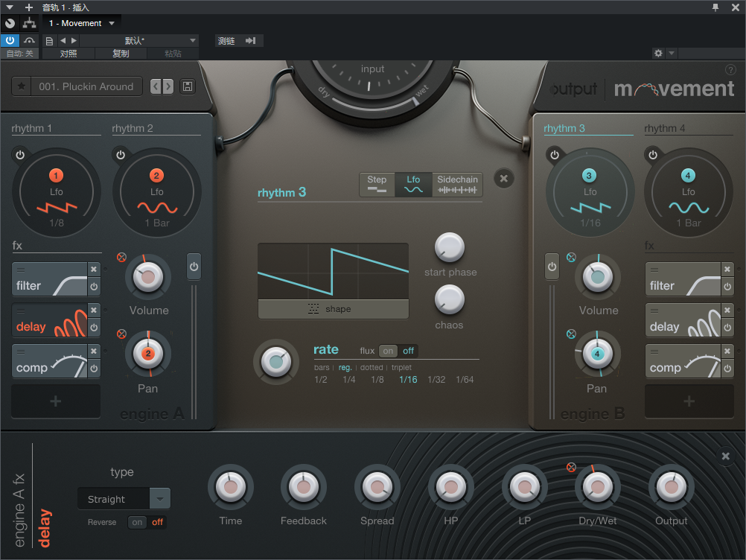Open the shape grid editor
The image size is (746, 560).
pos(333,309)
